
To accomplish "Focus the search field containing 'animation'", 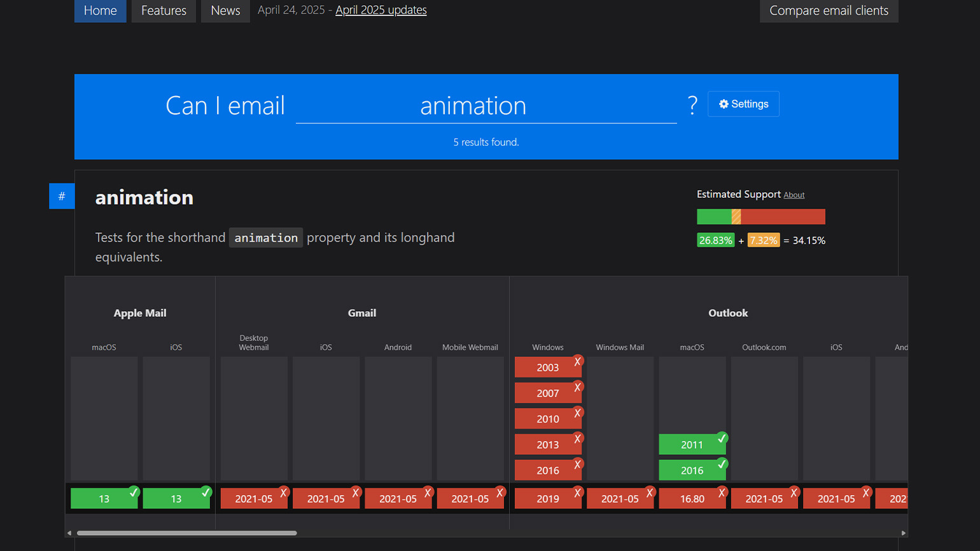I will tap(486, 106).
